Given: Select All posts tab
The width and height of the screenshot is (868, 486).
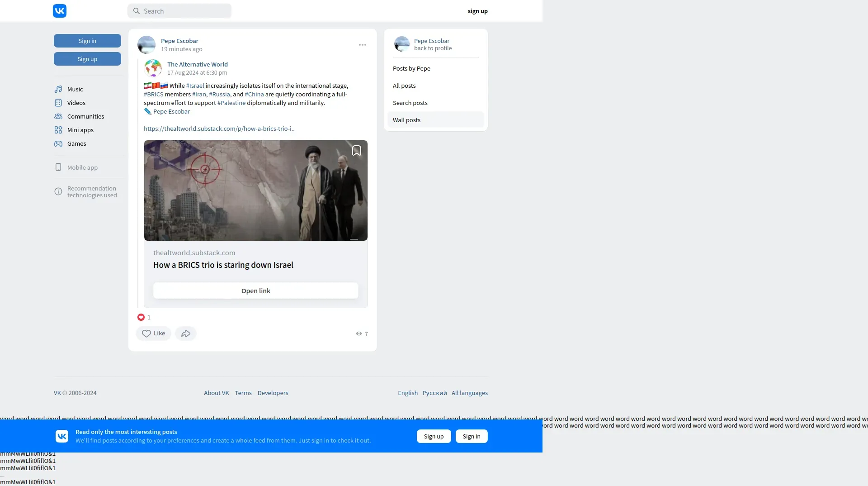Looking at the screenshot, I should click(x=436, y=86).
